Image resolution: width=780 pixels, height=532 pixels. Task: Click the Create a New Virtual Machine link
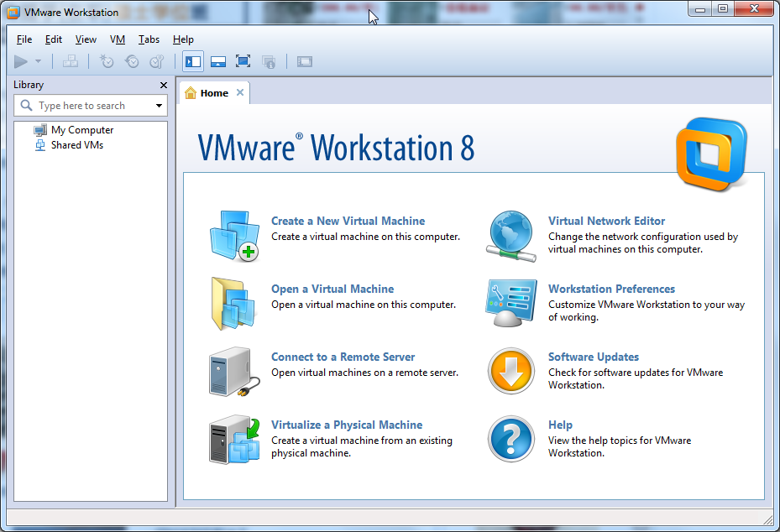click(x=348, y=221)
